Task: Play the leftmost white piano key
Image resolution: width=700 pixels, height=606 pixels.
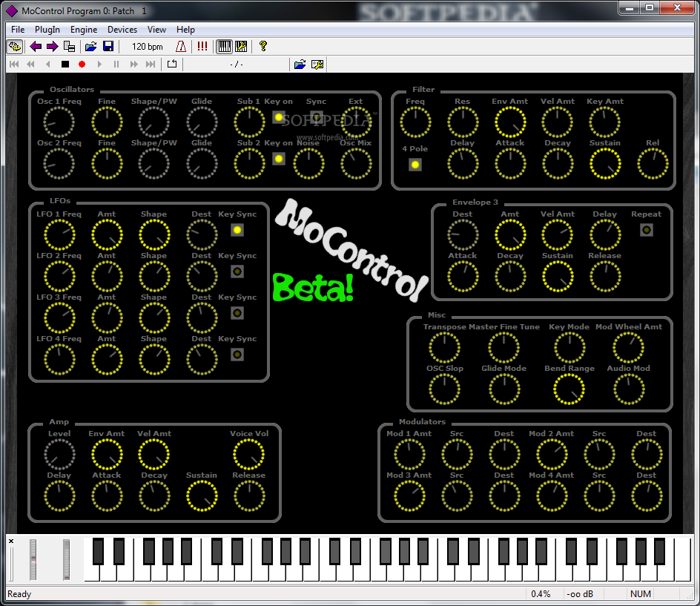Action: [x=91, y=573]
